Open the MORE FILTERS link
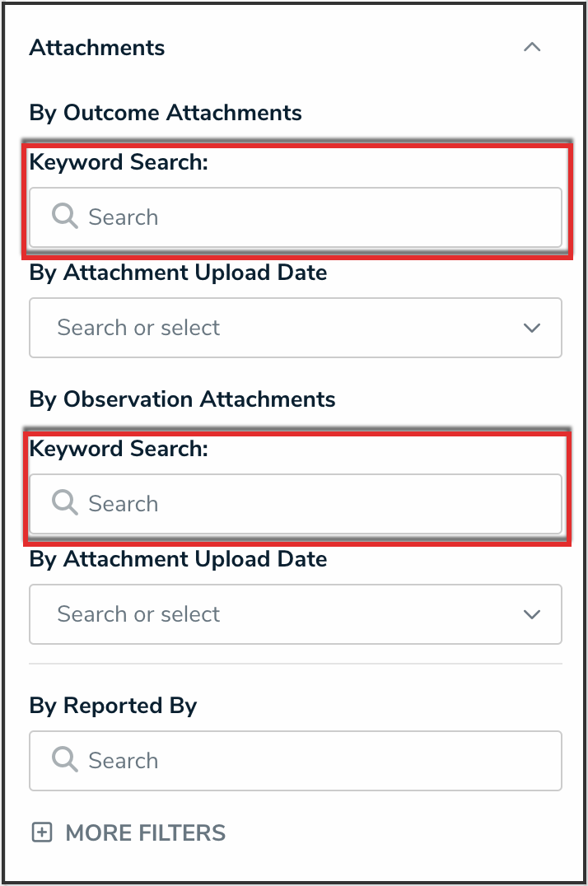Image resolution: width=588 pixels, height=886 pixels. [145, 832]
